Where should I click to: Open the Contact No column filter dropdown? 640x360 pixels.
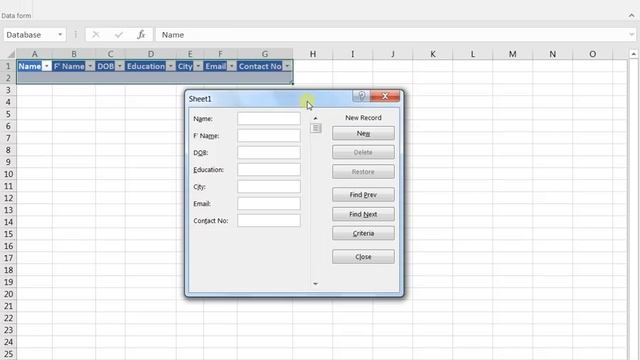(x=287, y=66)
